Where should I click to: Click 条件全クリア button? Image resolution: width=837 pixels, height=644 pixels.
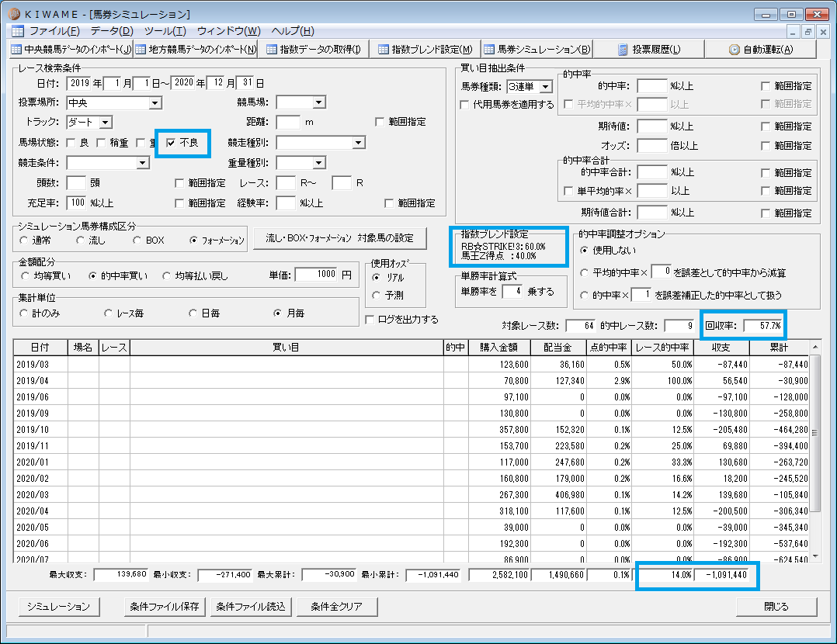coord(337,607)
